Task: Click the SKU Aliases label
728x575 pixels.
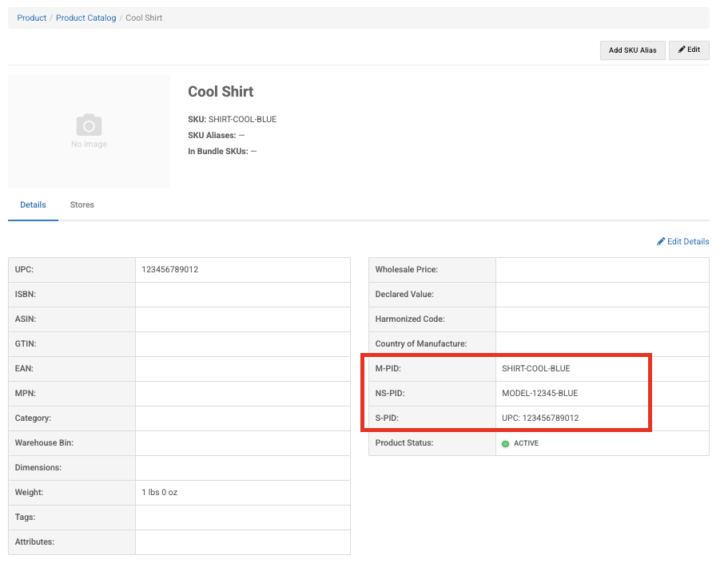Action: point(213,135)
